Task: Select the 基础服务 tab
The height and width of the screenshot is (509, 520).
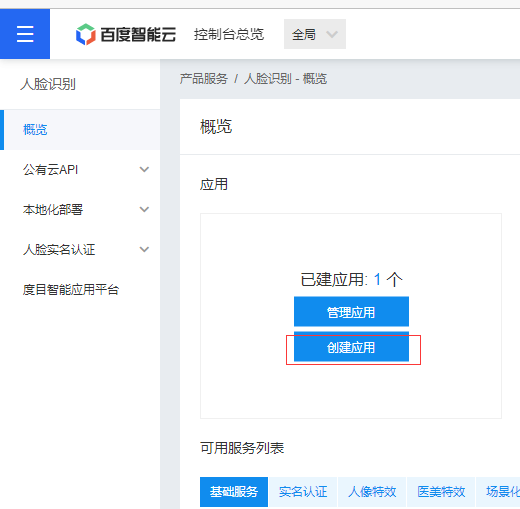Action: (234, 492)
